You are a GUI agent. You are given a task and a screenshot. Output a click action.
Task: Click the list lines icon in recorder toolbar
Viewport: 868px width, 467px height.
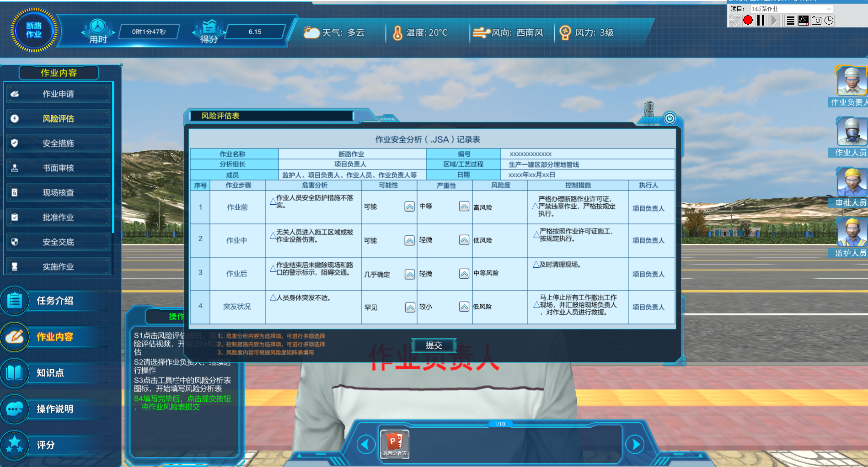[790, 20]
